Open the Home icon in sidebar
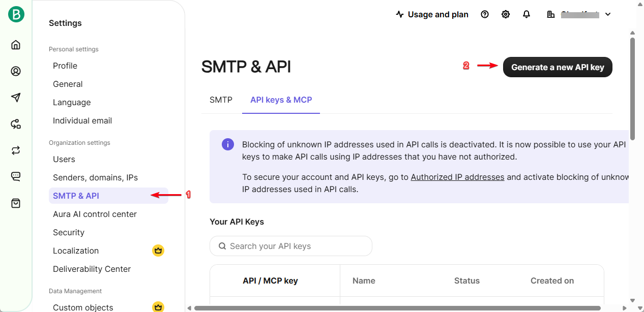Viewport: 644px width, 312px height. point(16,45)
